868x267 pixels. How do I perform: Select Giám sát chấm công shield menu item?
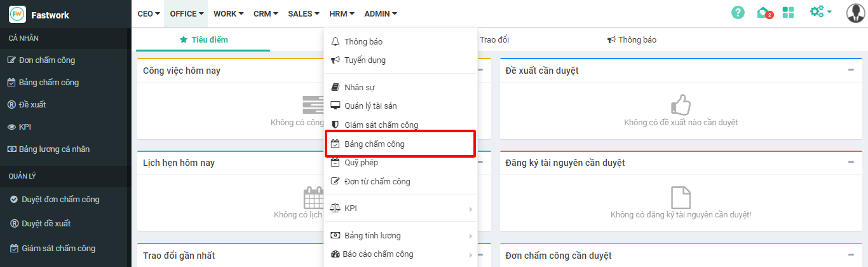pyautogui.click(x=381, y=125)
